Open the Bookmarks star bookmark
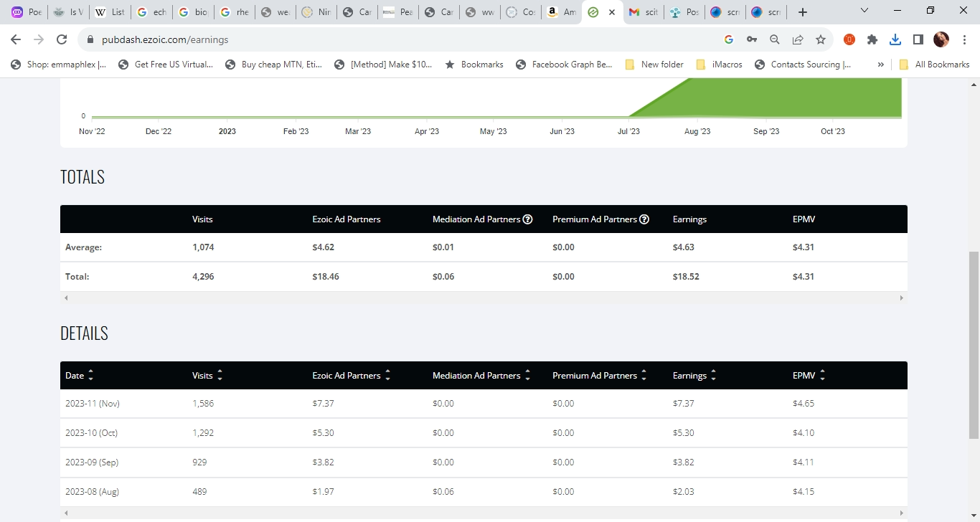 click(474, 65)
